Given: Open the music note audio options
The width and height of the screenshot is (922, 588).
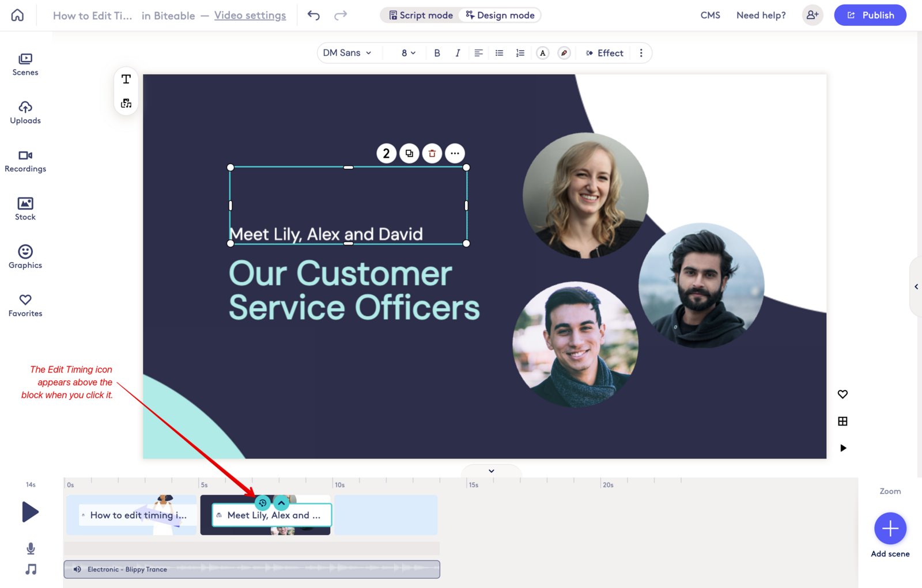Looking at the screenshot, I should point(31,569).
